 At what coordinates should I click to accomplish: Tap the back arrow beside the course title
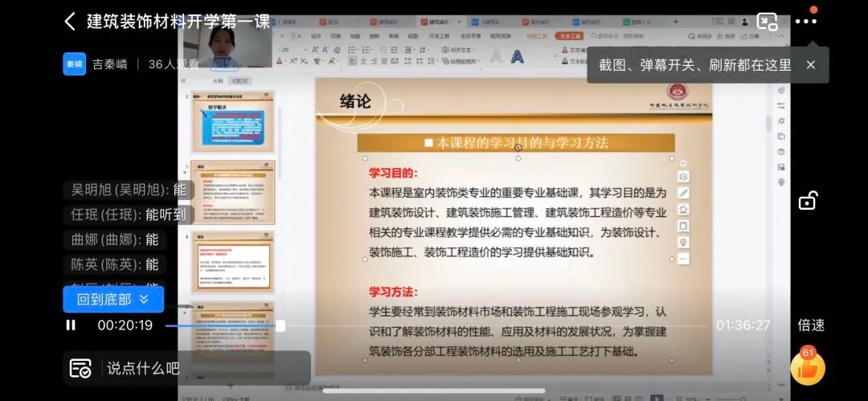click(x=70, y=22)
